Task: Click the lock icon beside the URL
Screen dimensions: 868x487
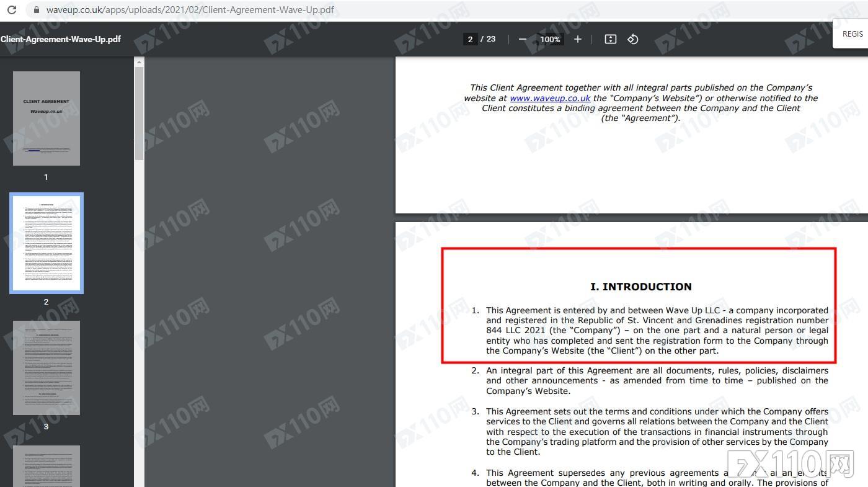Action: [36, 10]
